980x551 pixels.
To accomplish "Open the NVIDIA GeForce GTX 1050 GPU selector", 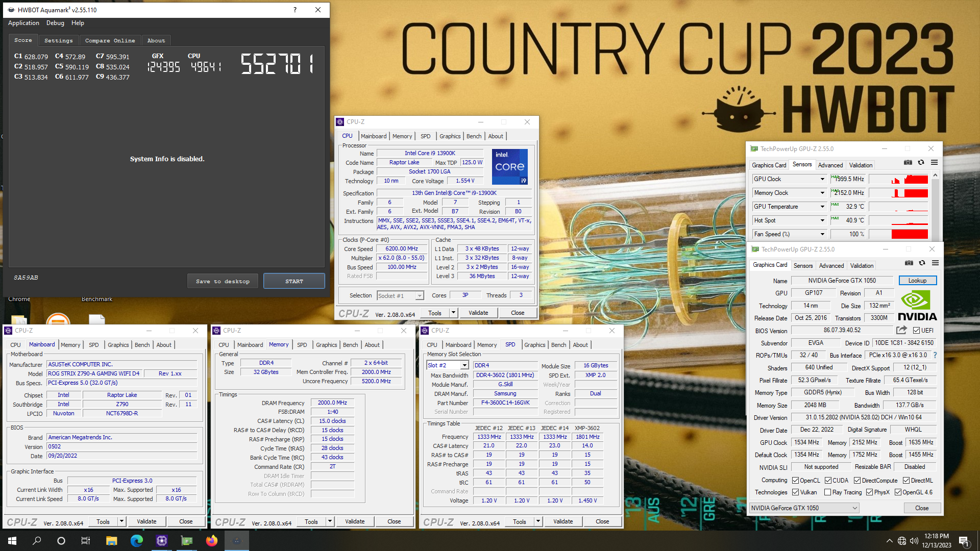I will point(804,508).
